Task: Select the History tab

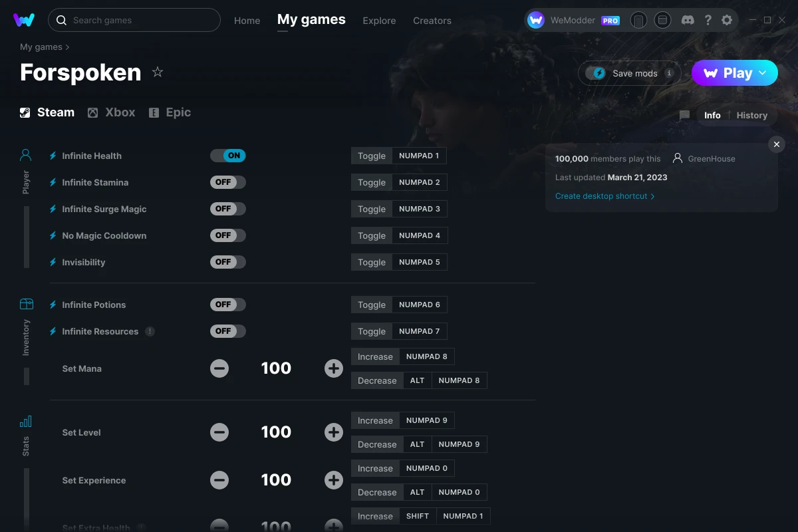Action: click(752, 115)
